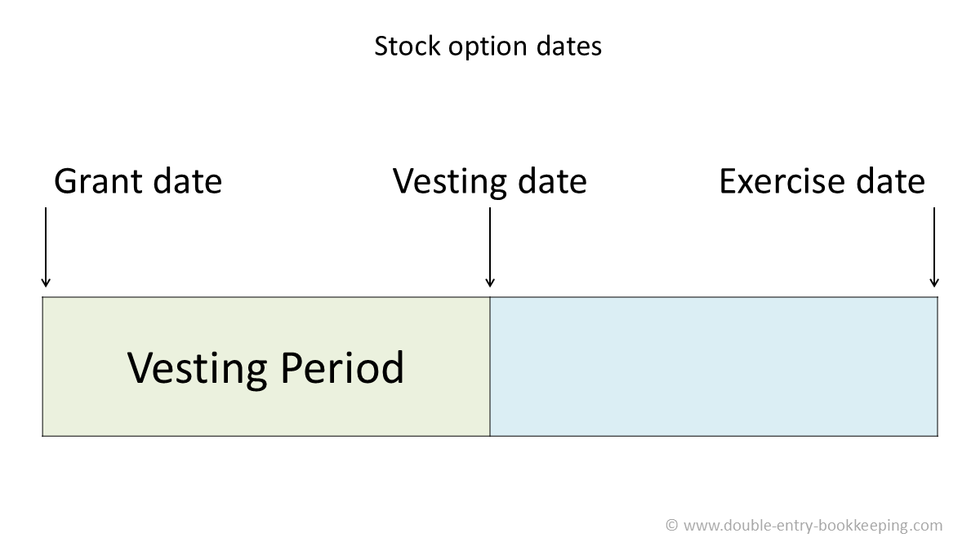
Task: Click the word "Stock" in the title
Action: [398, 47]
